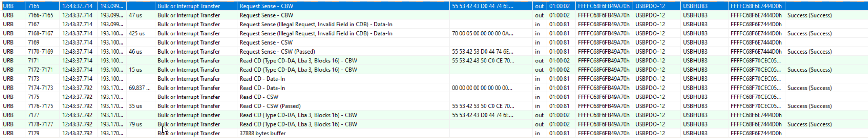Select 'FFFFC68F6E7444D0h' cell in row 7179
Image resolution: width=868 pixels, height=138 pixels.
756,134
